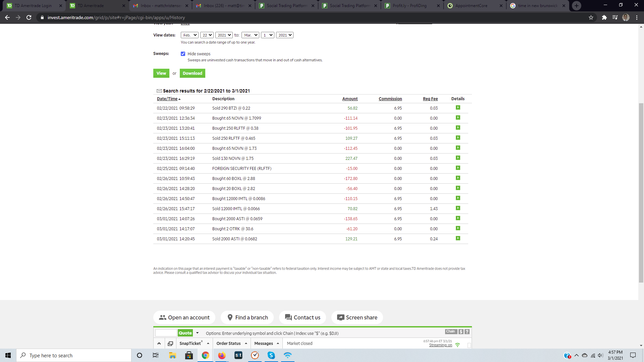Click the pop-out window icon beside SnapTicket
644x362 pixels.
170,344
